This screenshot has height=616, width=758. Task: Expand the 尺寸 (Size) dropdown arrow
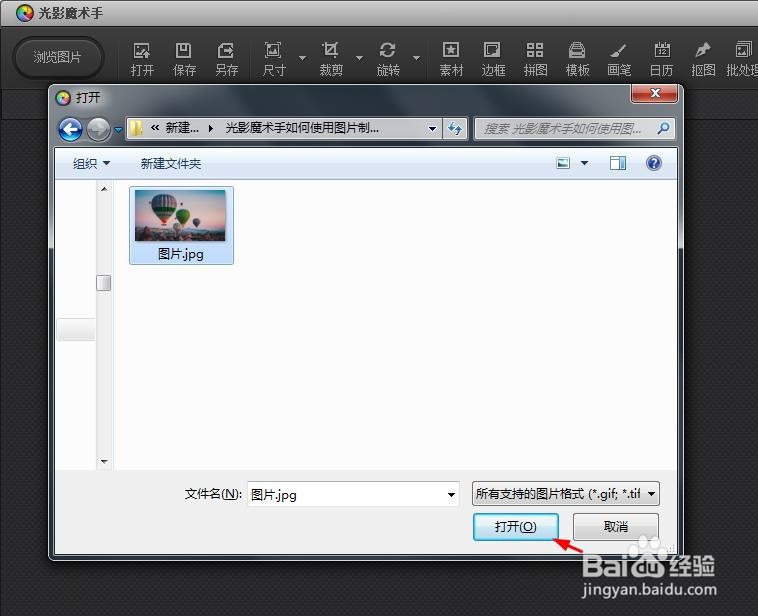(x=303, y=58)
